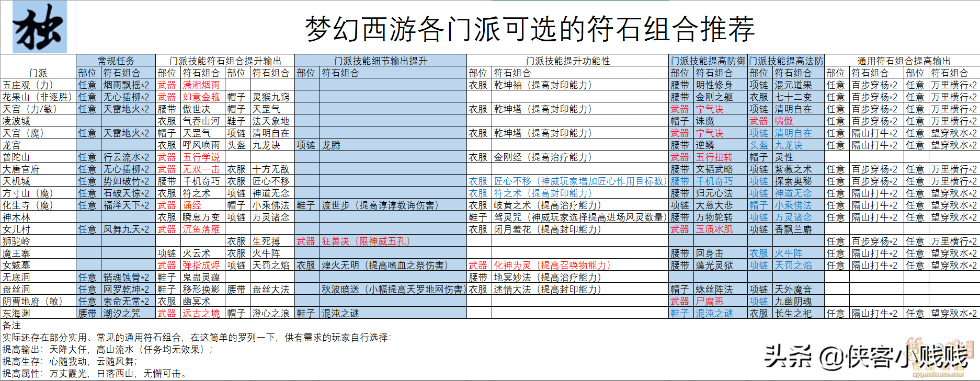Click the 火云术 cell
The image size is (980, 381).
click(203, 253)
